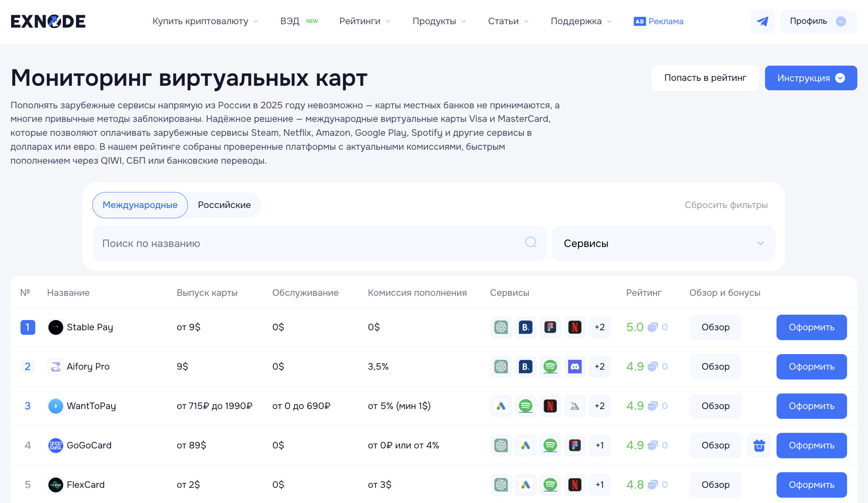Click the Figma icon in Stable Pay row
Viewport: 868px width, 503px height.
[x=550, y=327]
